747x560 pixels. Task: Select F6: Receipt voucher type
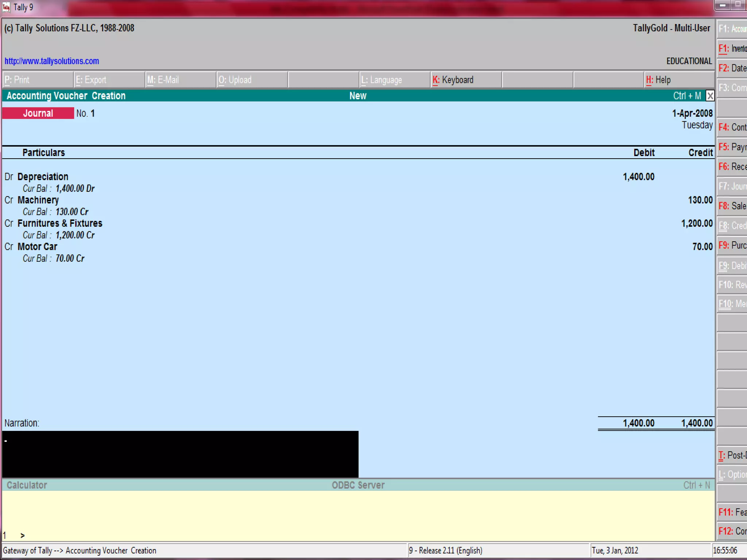pos(732,167)
